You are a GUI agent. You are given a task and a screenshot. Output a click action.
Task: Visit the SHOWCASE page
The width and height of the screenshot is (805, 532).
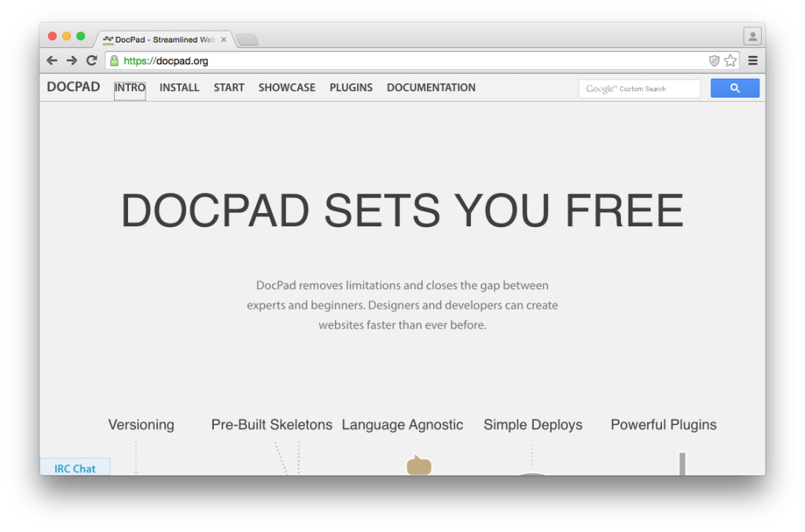[x=286, y=87]
